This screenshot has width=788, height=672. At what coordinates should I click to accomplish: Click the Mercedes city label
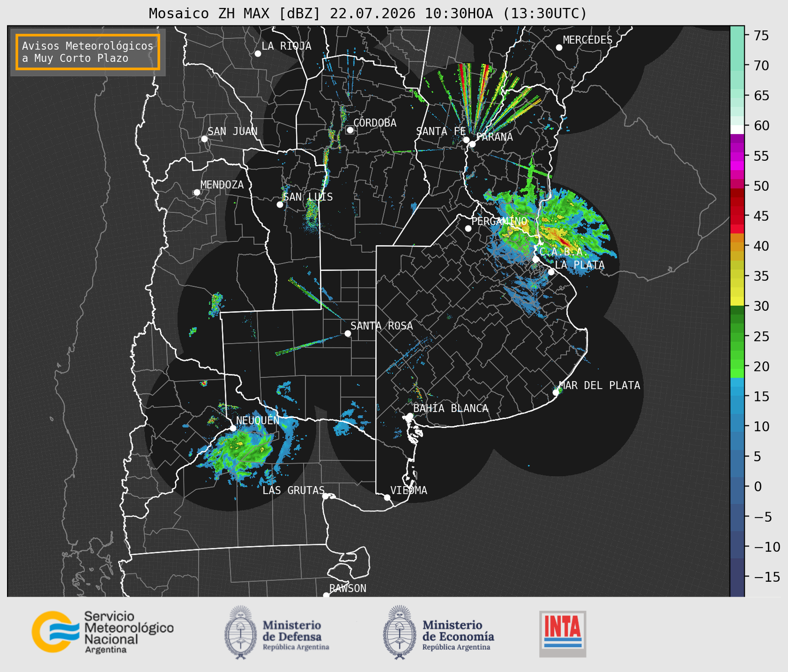pos(588,40)
